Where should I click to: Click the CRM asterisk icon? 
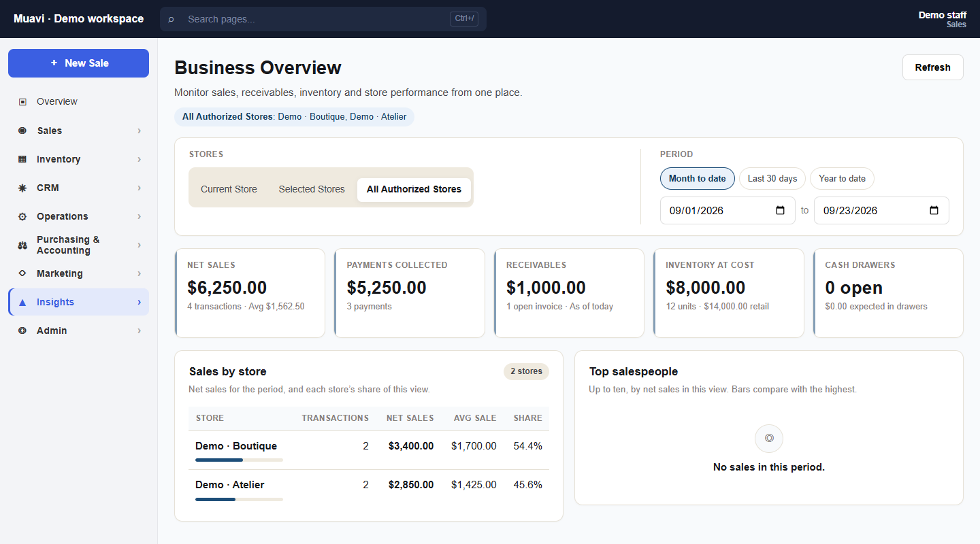click(x=22, y=188)
